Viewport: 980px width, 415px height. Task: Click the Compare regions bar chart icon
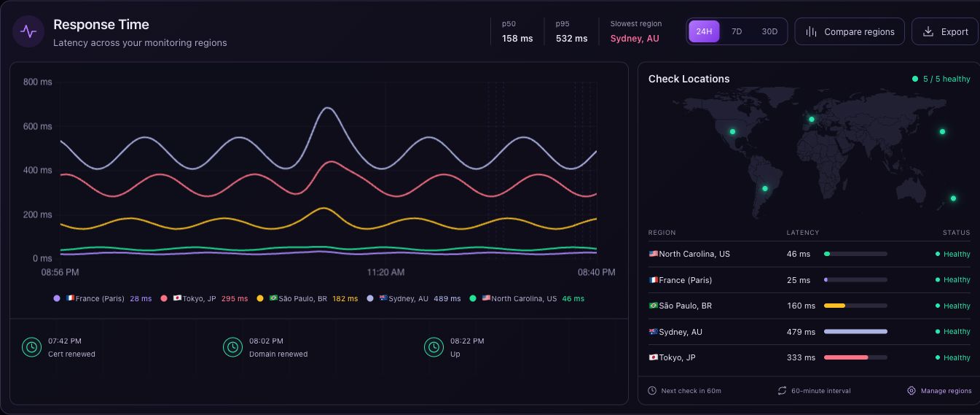point(811,31)
